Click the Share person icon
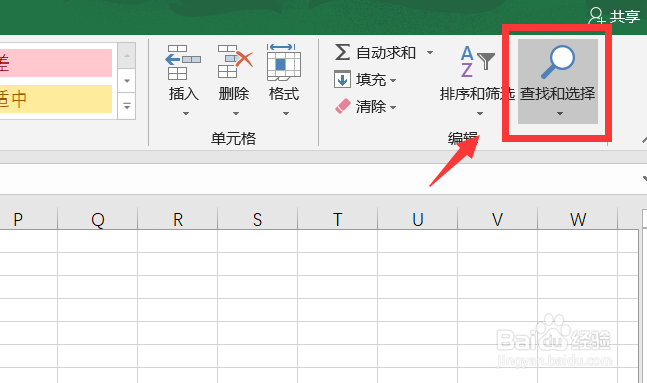Viewport: 647px width, 383px height. pos(596,16)
